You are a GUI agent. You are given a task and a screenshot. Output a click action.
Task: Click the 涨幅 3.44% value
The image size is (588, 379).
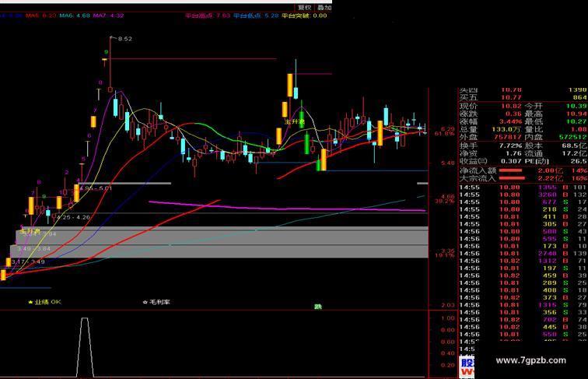[x=510, y=121]
